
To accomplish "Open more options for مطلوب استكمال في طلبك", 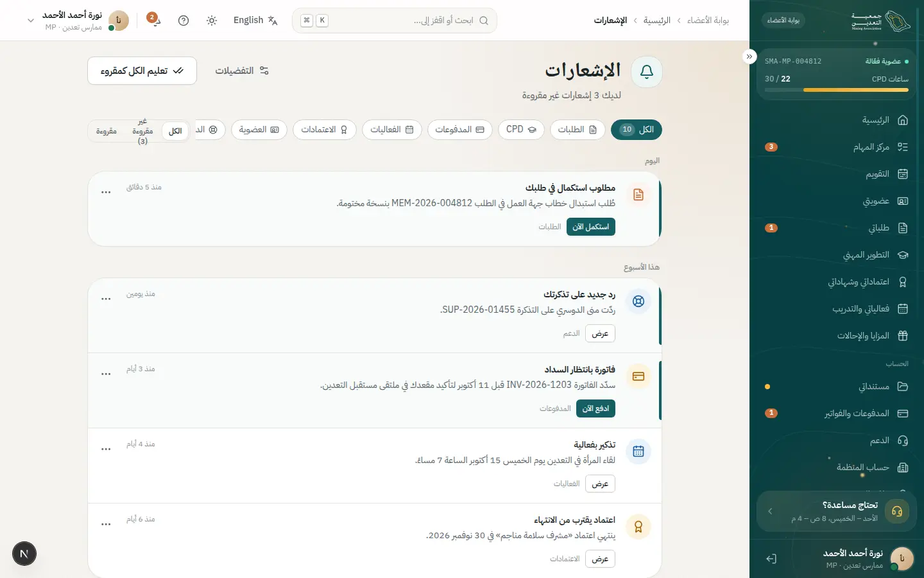I will (x=106, y=192).
